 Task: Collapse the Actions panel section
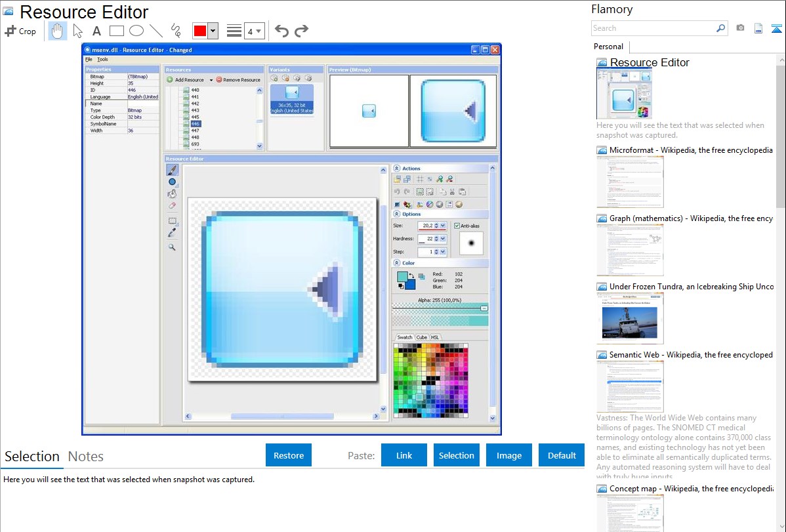397,169
